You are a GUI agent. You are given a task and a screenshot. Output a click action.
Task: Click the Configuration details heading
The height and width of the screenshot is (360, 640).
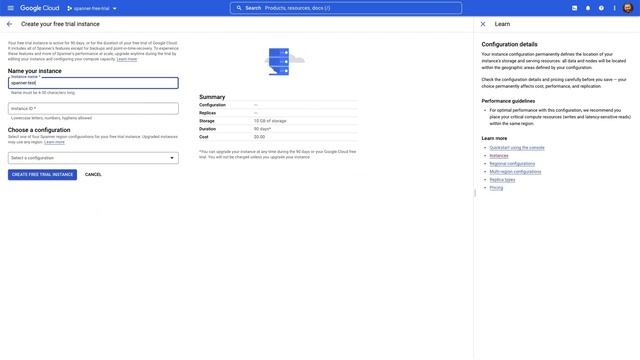[x=509, y=44]
